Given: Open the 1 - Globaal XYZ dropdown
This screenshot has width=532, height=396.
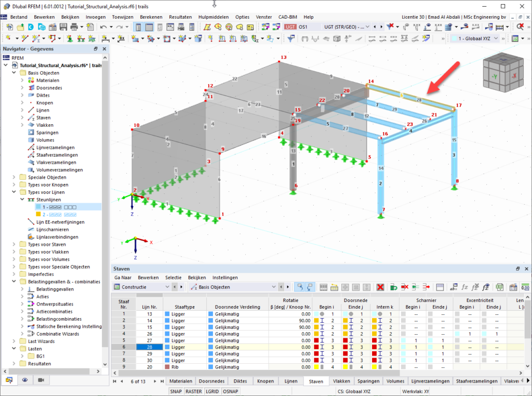Looking at the screenshot, I should (495, 38).
